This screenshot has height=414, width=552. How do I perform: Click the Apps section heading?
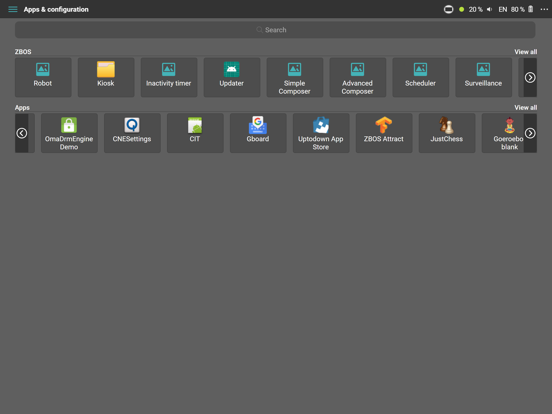[22, 107]
